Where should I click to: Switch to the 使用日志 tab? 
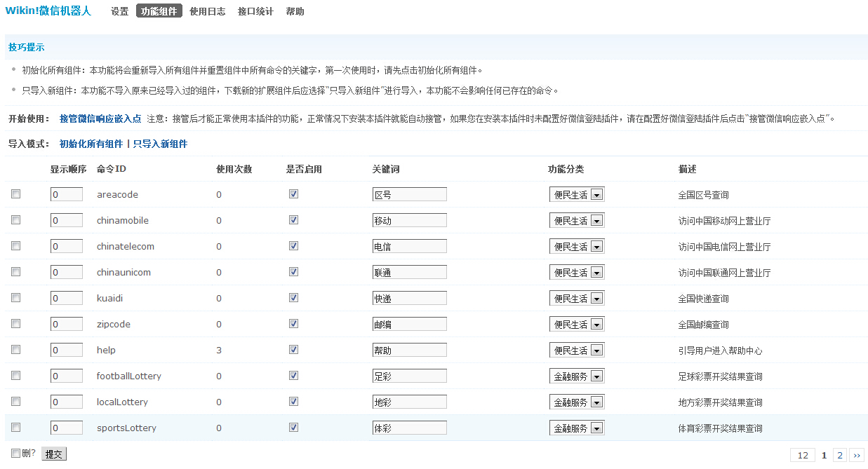click(208, 11)
